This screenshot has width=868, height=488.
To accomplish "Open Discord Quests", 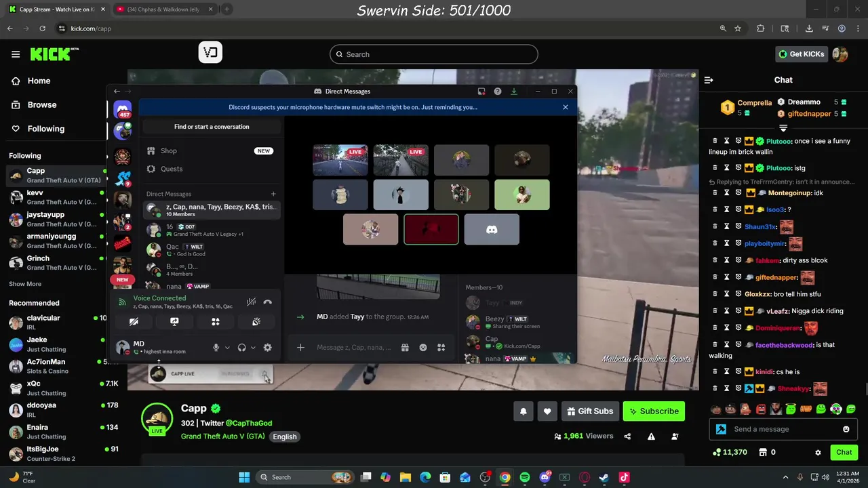I will point(212,169).
